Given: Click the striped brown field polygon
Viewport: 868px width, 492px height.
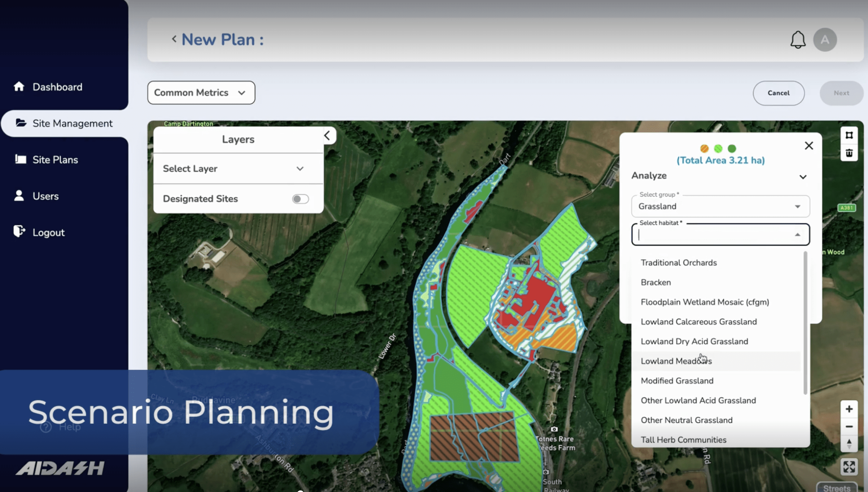Looking at the screenshot, I should click(475, 437).
